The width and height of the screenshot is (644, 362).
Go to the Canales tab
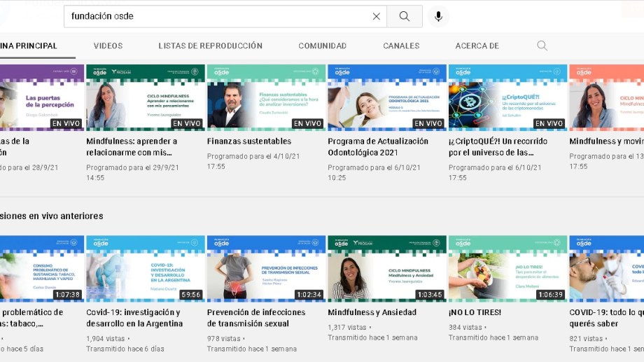(x=401, y=46)
